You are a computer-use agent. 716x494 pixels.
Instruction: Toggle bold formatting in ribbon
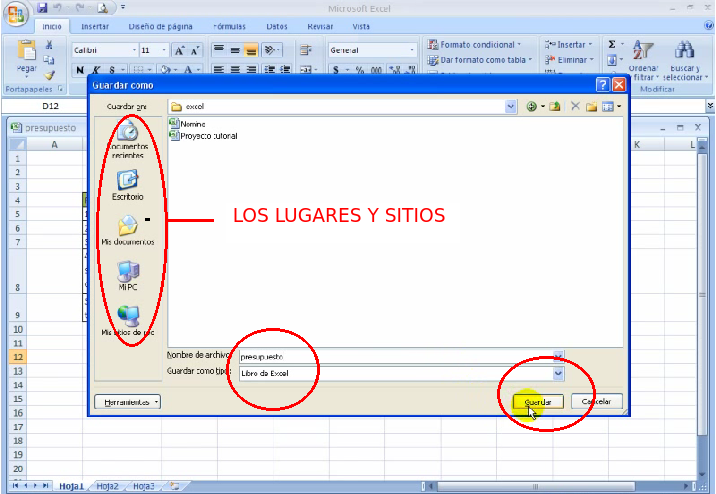point(80,70)
